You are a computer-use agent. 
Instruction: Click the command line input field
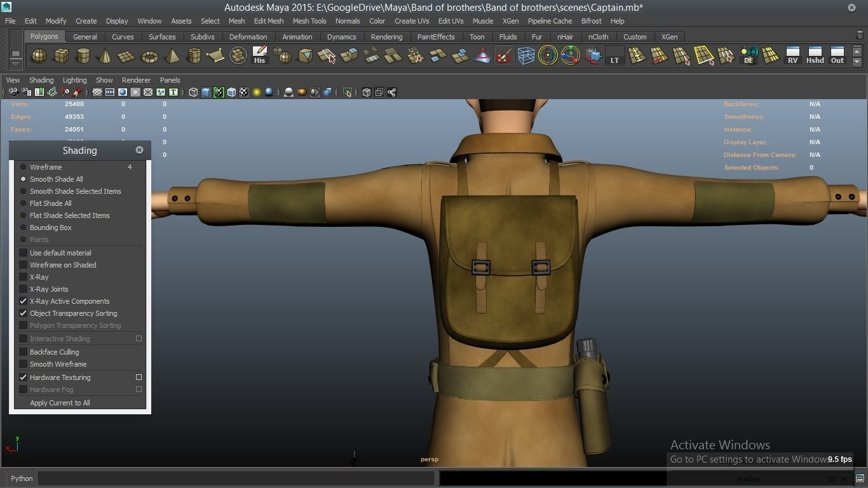click(x=236, y=478)
